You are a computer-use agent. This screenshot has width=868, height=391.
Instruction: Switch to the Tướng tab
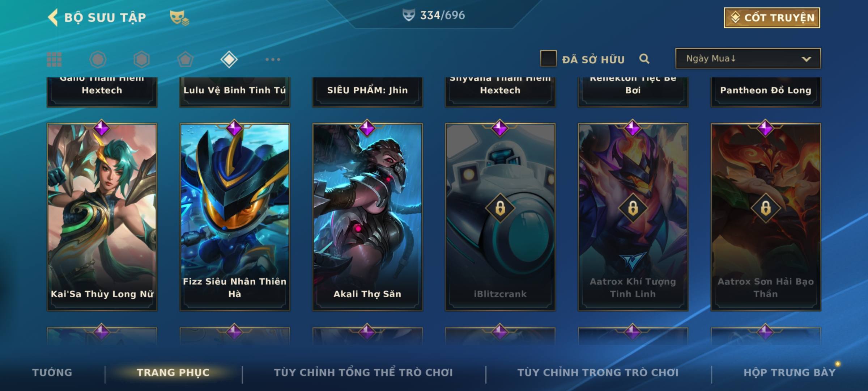pos(52,372)
